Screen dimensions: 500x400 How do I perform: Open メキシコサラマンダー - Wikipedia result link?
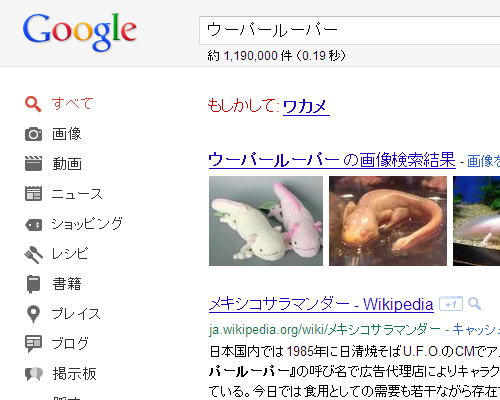pyautogui.click(x=321, y=304)
